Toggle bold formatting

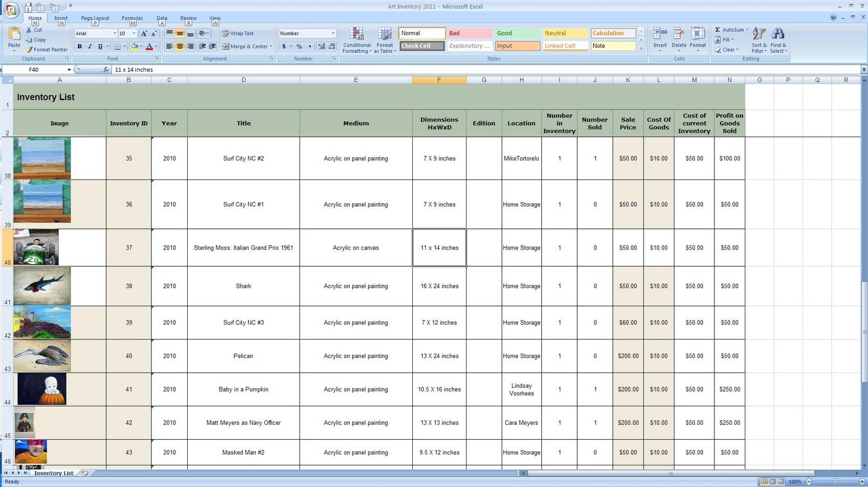point(80,47)
